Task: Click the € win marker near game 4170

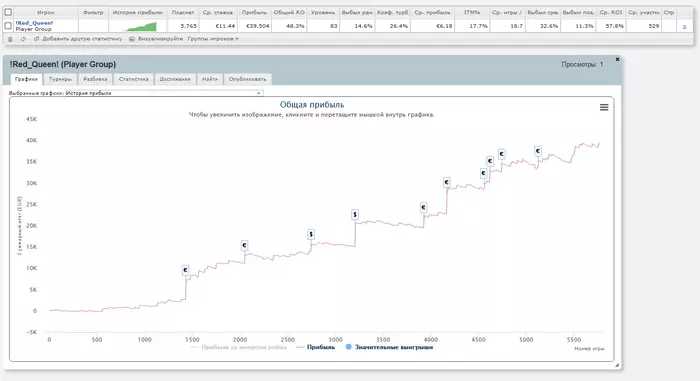Action: [446, 182]
